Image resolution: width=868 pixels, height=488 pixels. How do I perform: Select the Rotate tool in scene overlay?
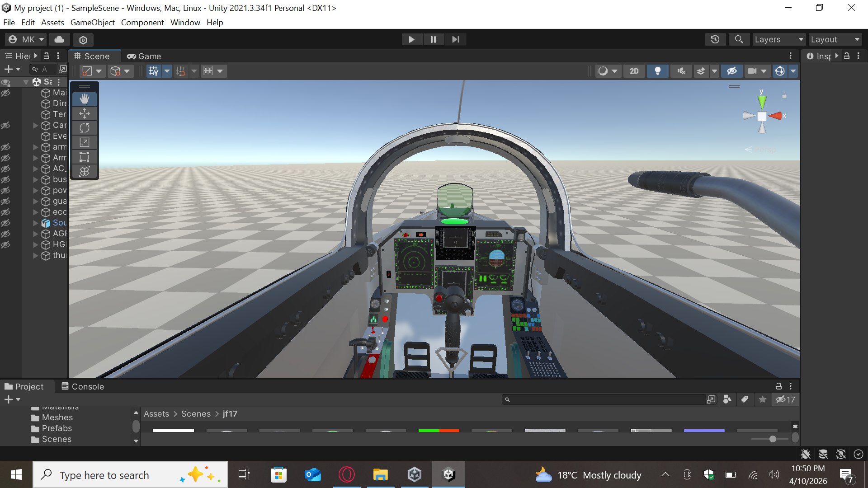pos(85,128)
